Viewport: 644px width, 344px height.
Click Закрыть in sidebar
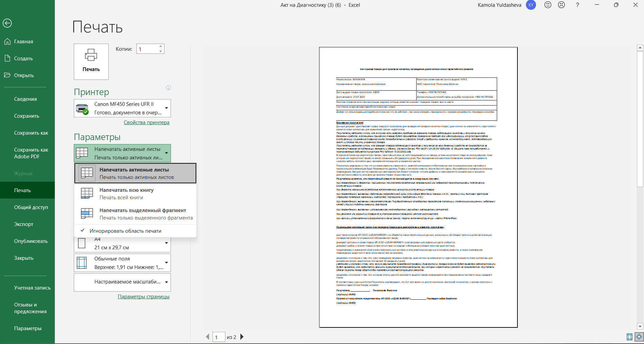pyautogui.click(x=27, y=258)
